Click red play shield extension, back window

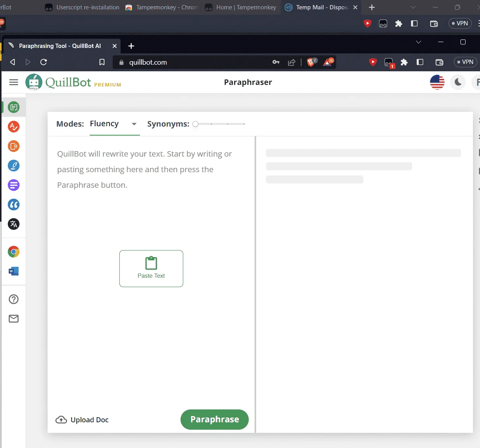pos(367,23)
